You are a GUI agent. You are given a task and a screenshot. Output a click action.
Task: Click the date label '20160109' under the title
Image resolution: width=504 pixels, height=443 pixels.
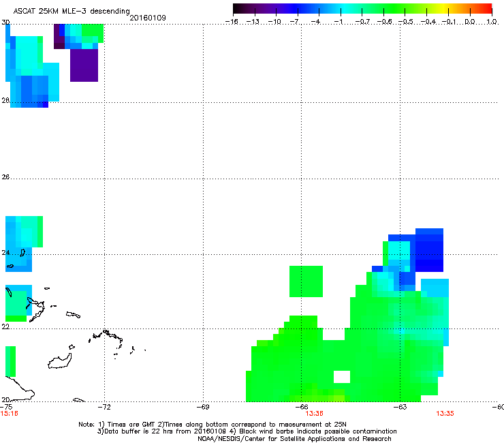pyautogui.click(x=148, y=18)
